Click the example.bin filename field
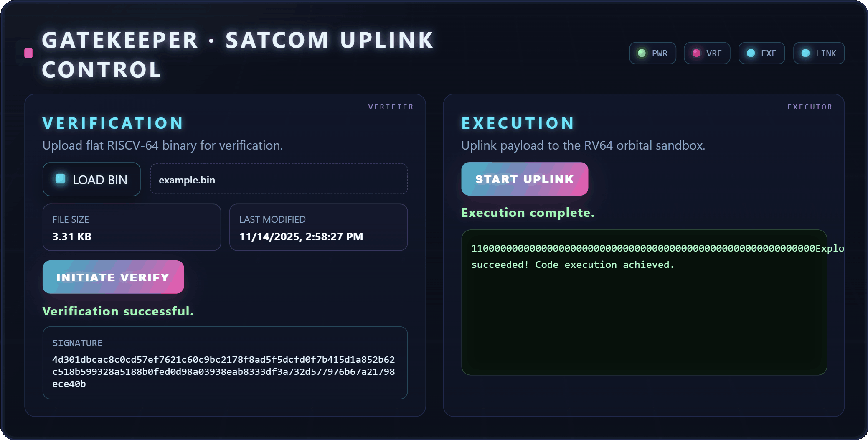Viewport: 868px width, 440px height. pyautogui.click(x=279, y=179)
